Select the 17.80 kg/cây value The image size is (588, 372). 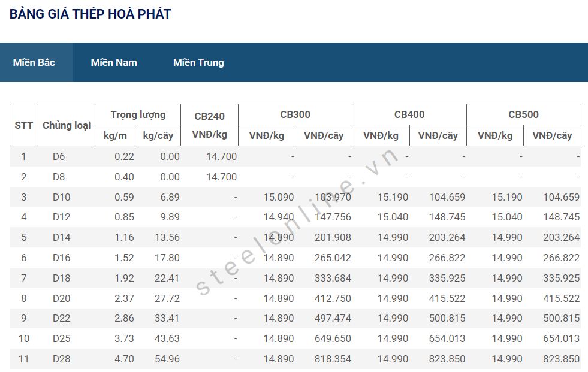[x=167, y=258]
